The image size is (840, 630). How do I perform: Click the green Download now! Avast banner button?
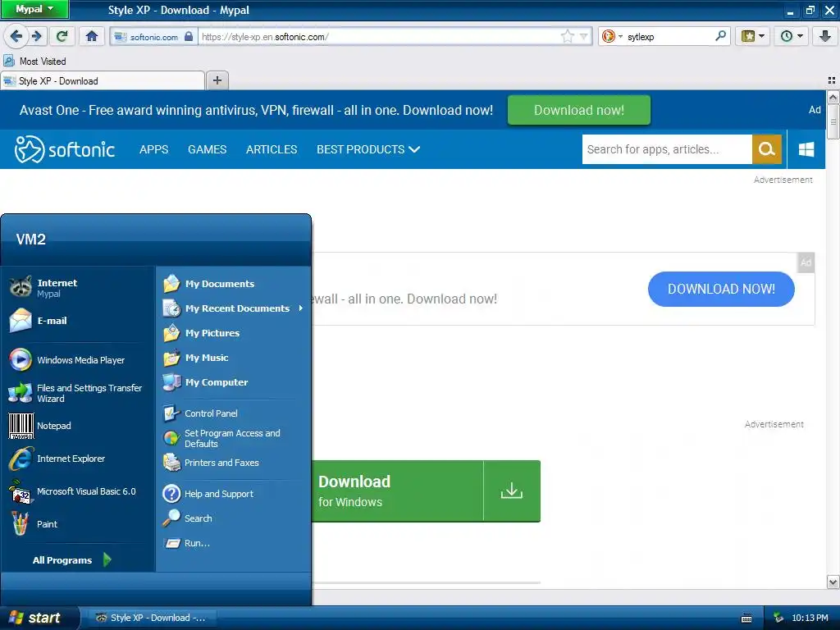[x=579, y=110]
